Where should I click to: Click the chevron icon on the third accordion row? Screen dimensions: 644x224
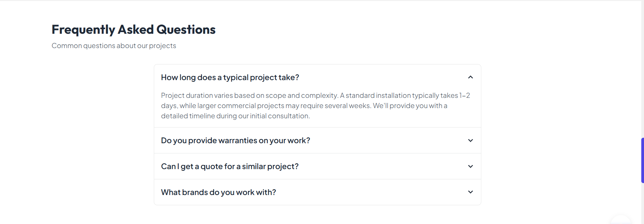click(x=470, y=166)
